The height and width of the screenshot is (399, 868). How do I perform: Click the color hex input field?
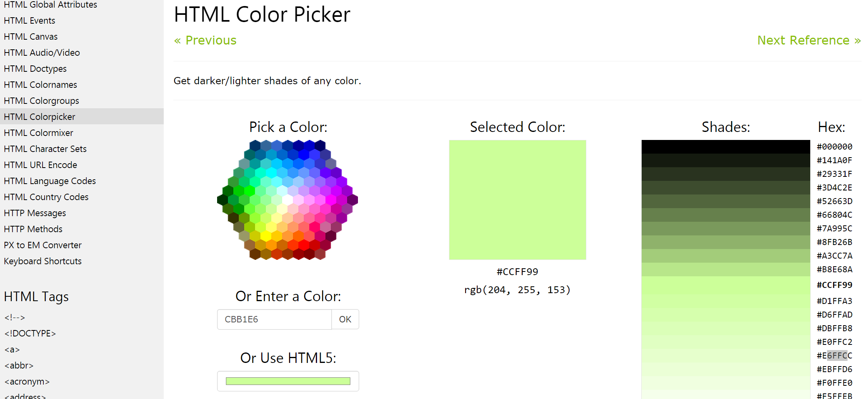pos(274,319)
